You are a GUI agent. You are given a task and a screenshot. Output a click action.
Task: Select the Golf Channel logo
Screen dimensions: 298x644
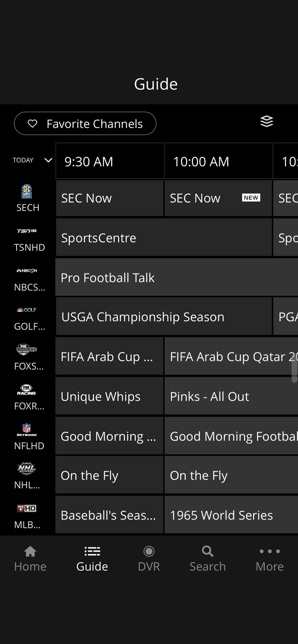27,310
